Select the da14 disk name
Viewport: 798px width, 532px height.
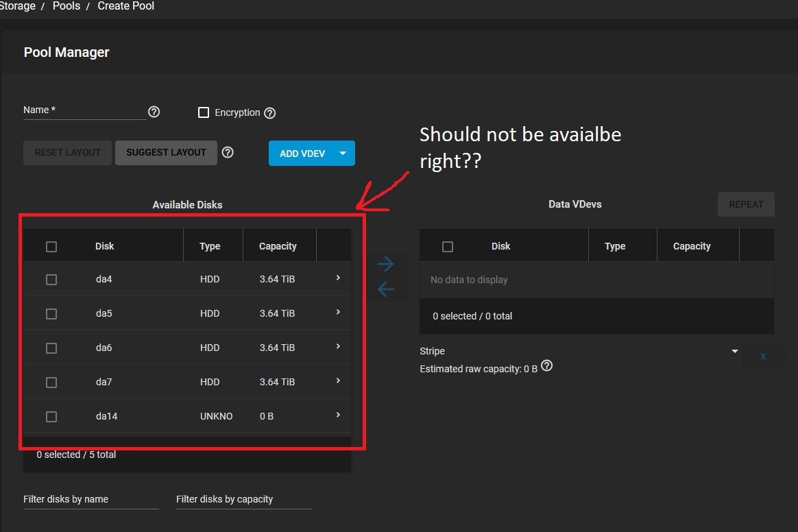click(x=106, y=416)
